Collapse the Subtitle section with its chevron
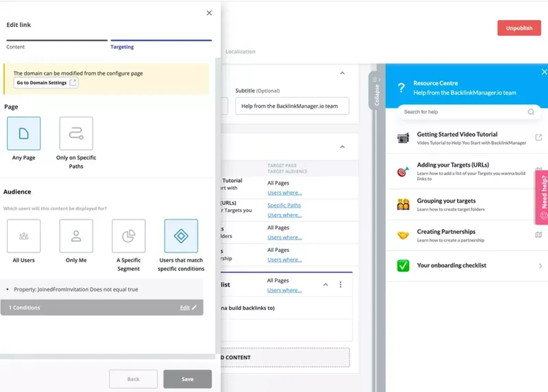This screenshot has height=392, width=548. 342,73
